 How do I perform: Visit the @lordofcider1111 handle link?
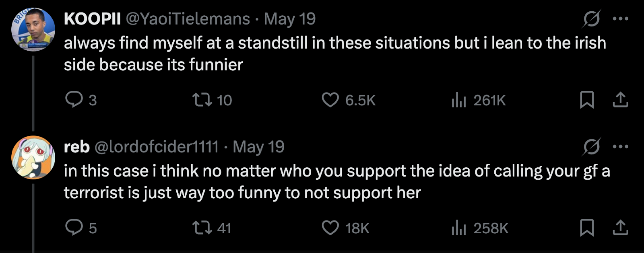[x=157, y=147]
